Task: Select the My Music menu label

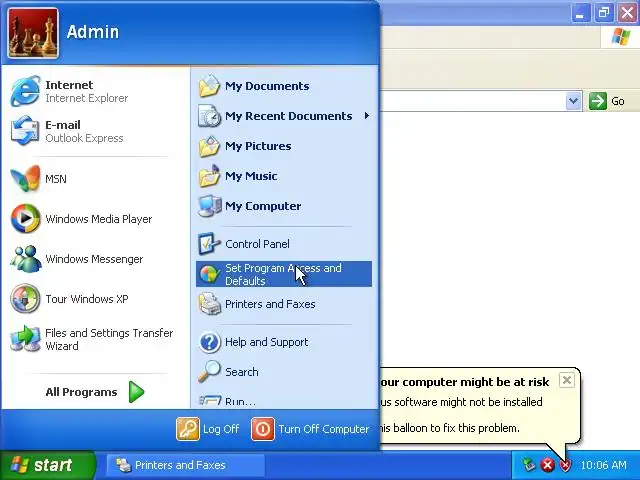Action: coord(251,176)
